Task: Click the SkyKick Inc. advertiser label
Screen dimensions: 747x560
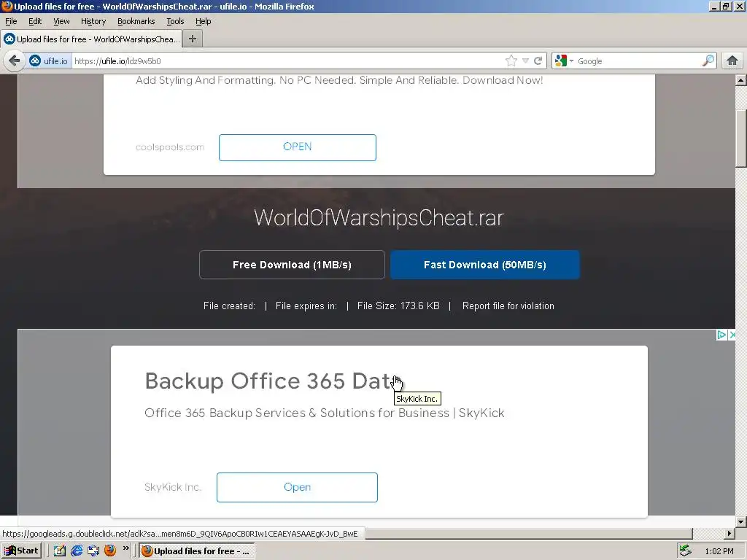Action: point(173,487)
